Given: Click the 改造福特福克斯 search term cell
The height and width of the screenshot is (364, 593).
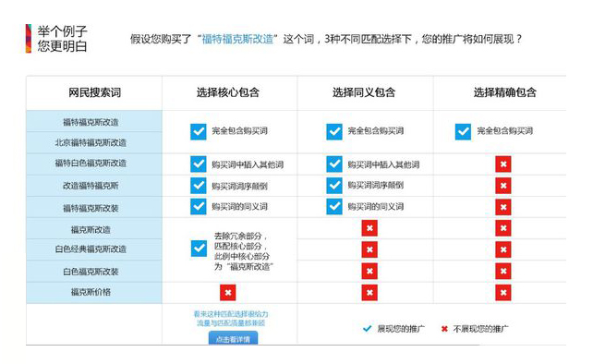Looking at the screenshot, I should click(x=94, y=186).
